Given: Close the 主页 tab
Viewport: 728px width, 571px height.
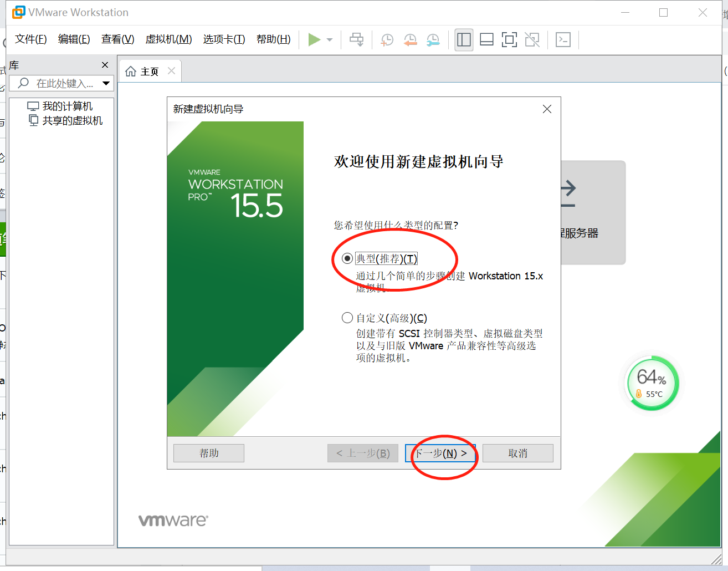Looking at the screenshot, I should click(171, 71).
